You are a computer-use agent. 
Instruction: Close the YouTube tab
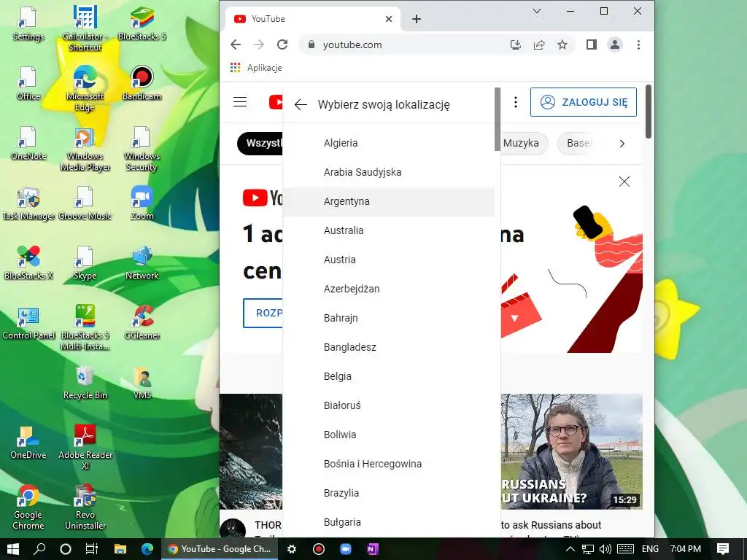389,19
